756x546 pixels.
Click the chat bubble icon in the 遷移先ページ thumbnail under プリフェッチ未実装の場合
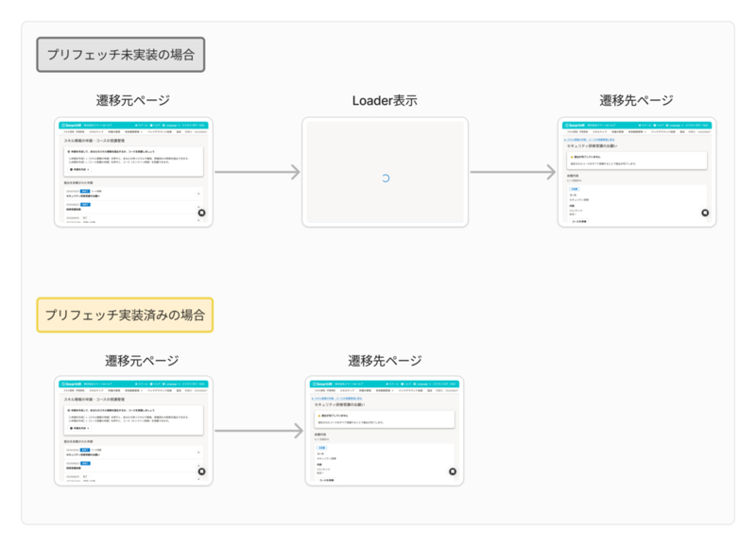[705, 213]
